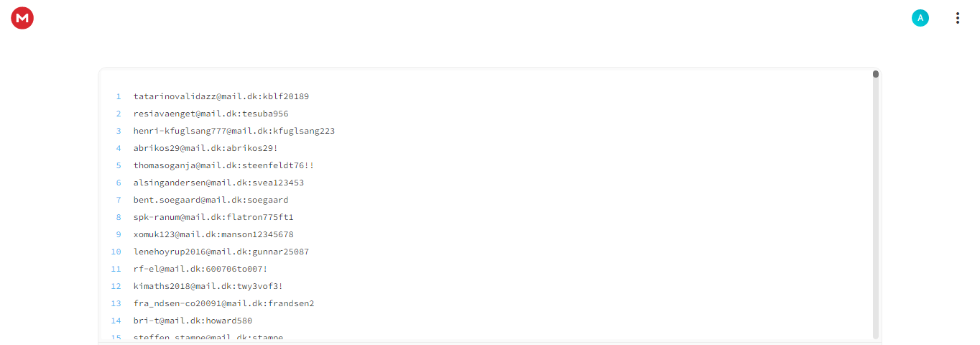Open the MEGA logo home icon
Image resolution: width=980 pixels, height=345 pixels.
(22, 18)
